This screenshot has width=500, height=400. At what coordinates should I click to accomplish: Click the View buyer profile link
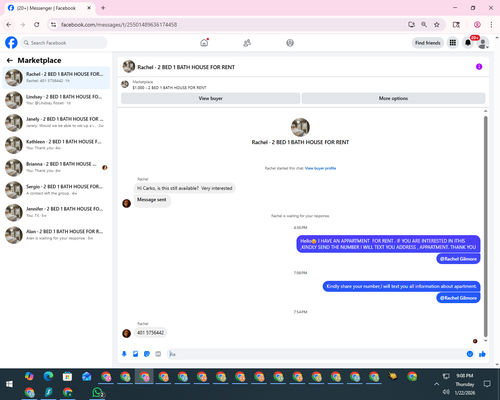320,168
